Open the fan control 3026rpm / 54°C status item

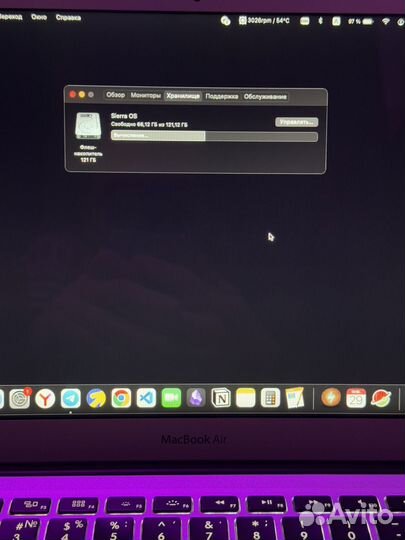coord(264,21)
